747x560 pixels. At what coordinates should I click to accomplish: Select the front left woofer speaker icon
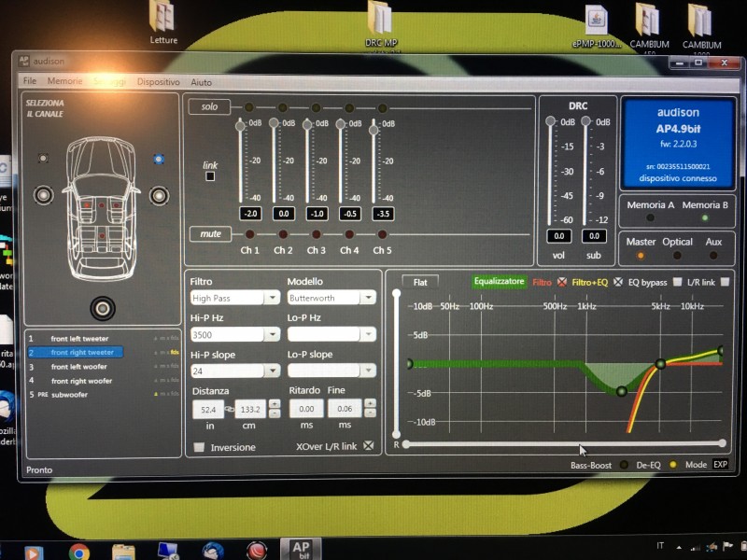point(43,195)
